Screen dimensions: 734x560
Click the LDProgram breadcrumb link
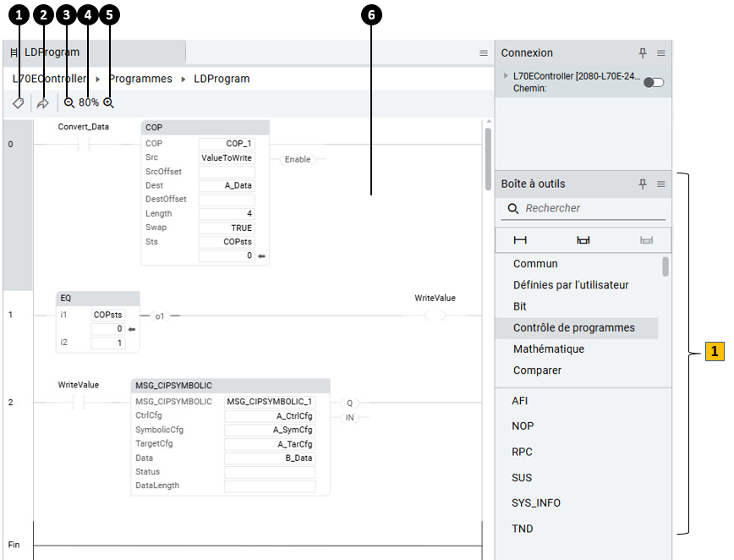click(x=222, y=79)
